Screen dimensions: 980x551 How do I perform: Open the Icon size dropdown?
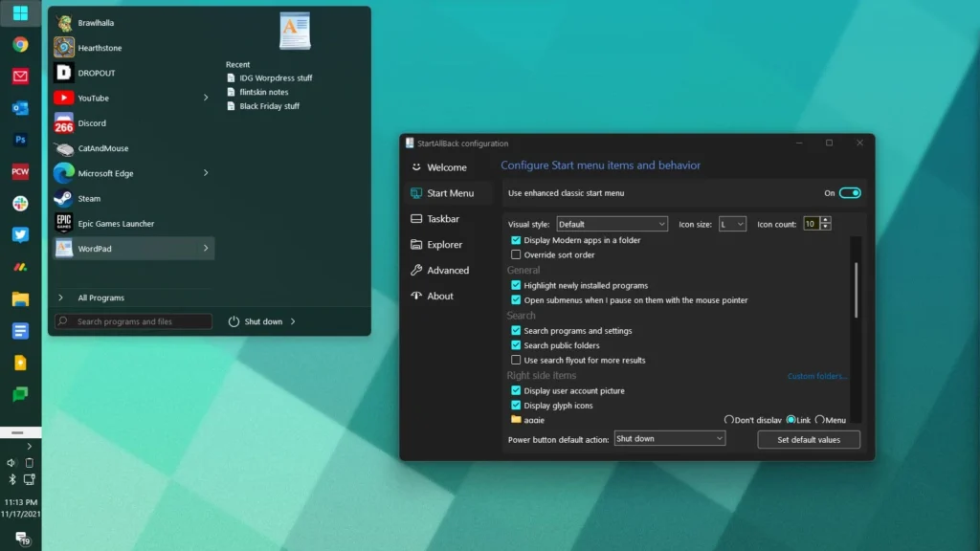(732, 224)
